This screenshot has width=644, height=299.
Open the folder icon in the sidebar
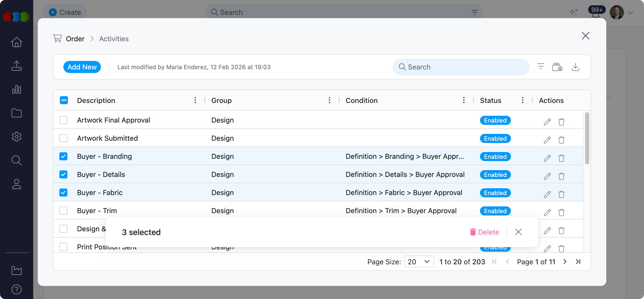pos(16,113)
